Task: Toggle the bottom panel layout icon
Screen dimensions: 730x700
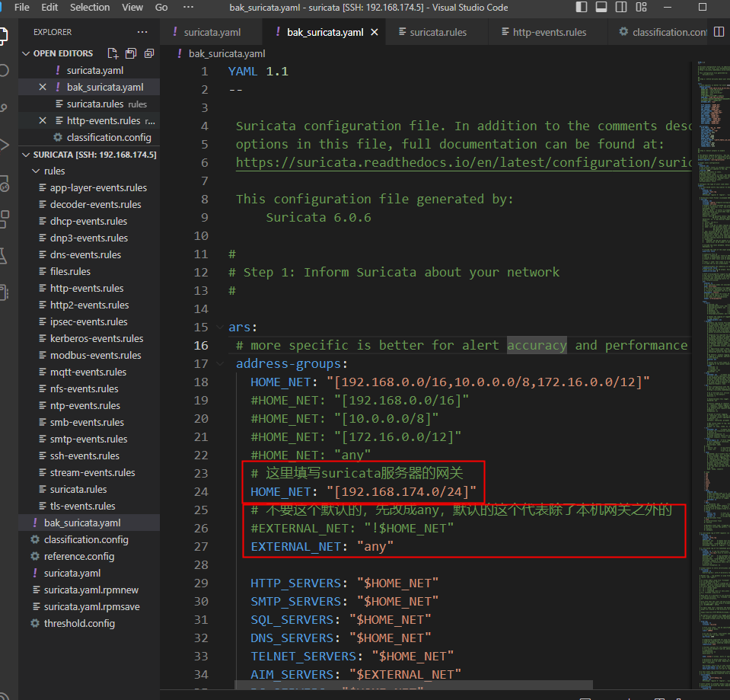Action: click(601, 7)
